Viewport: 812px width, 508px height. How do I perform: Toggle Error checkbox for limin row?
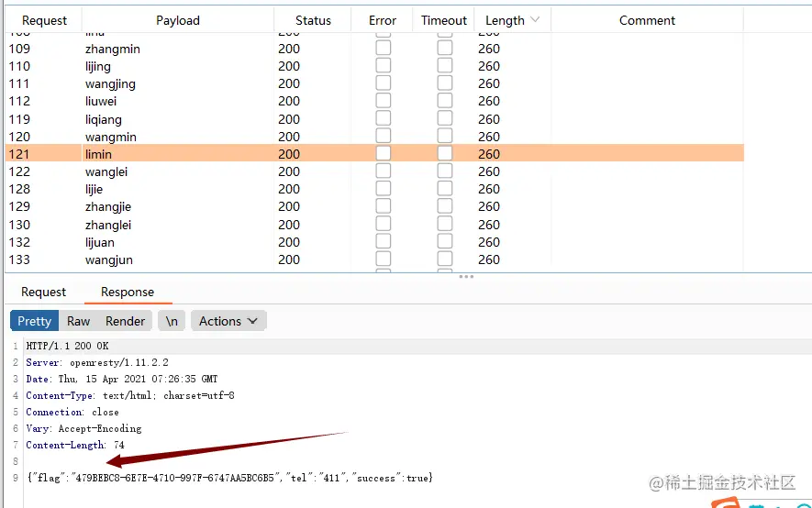pos(384,154)
